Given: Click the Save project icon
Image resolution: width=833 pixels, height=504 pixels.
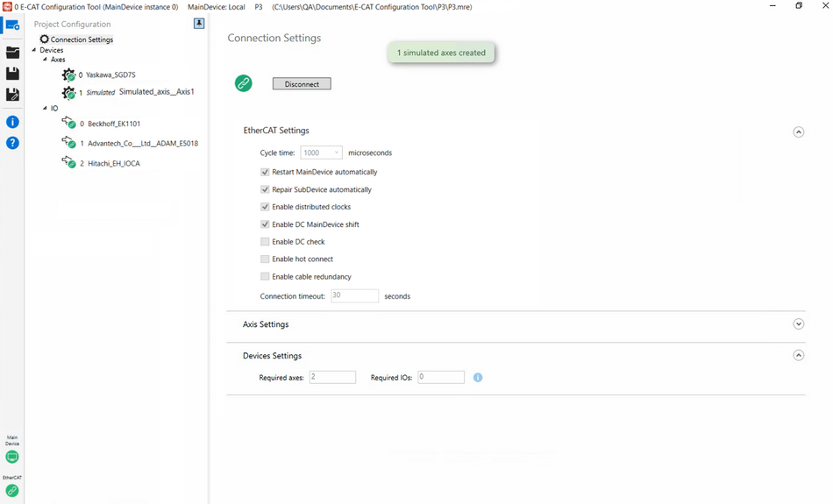Looking at the screenshot, I should 12,74.
